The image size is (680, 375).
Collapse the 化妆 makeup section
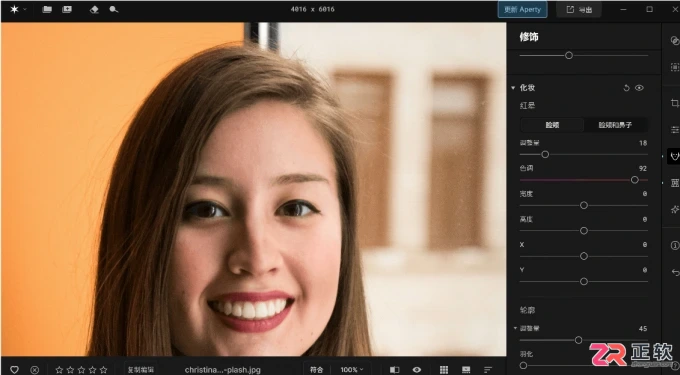pyautogui.click(x=513, y=88)
